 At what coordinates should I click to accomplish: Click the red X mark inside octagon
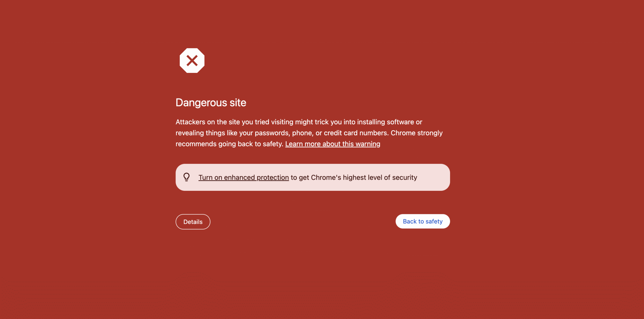click(x=192, y=61)
